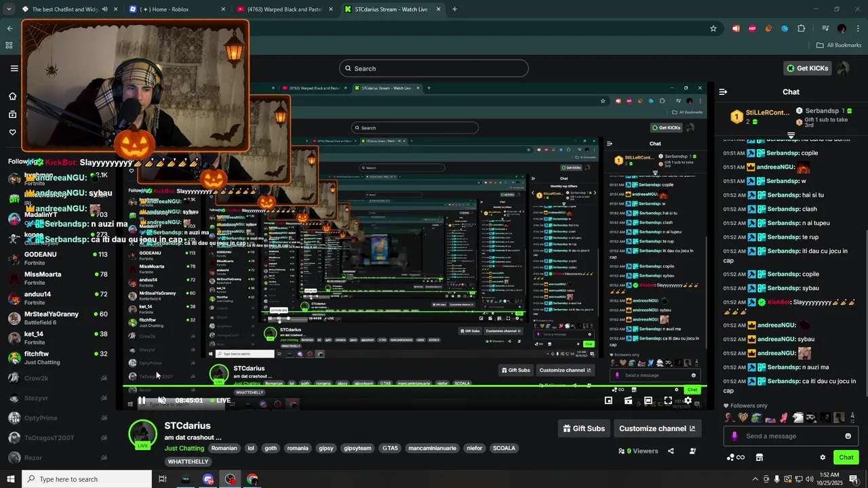Open All Bookmarks folder
868x488 pixels.
click(x=839, y=45)
